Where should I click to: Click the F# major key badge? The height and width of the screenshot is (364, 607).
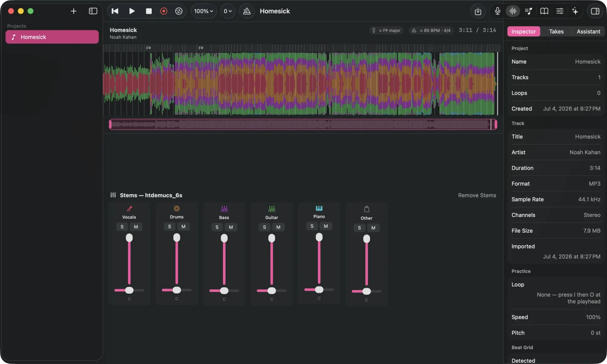[x=387, y=30]
